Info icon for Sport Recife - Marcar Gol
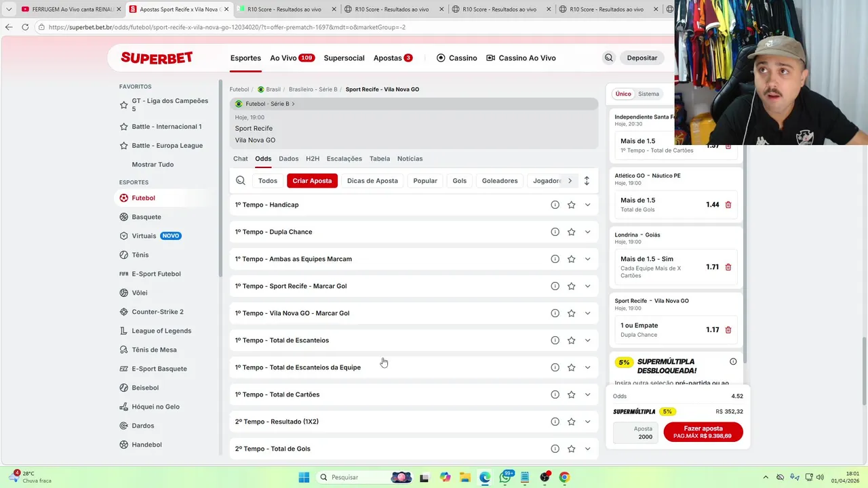Screen dimensions: 868x488 click(555, 286)
